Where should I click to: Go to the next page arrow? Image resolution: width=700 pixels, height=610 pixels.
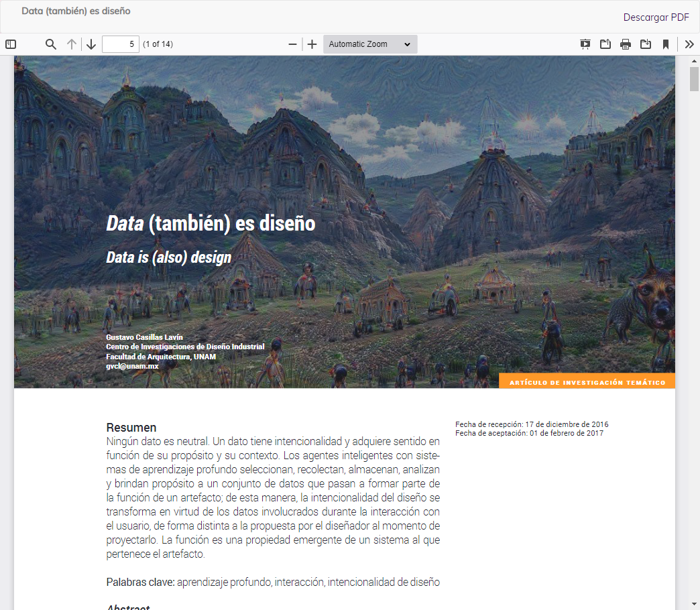91,44
